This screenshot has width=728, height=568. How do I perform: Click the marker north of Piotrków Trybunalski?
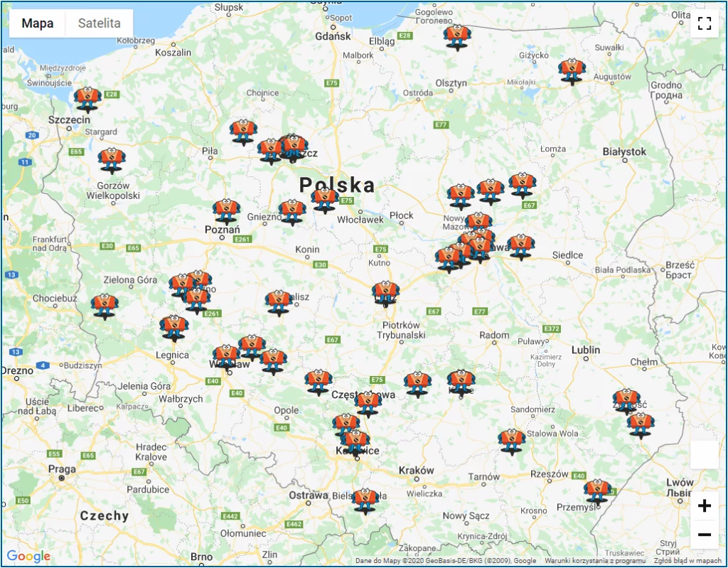(385, 292)
